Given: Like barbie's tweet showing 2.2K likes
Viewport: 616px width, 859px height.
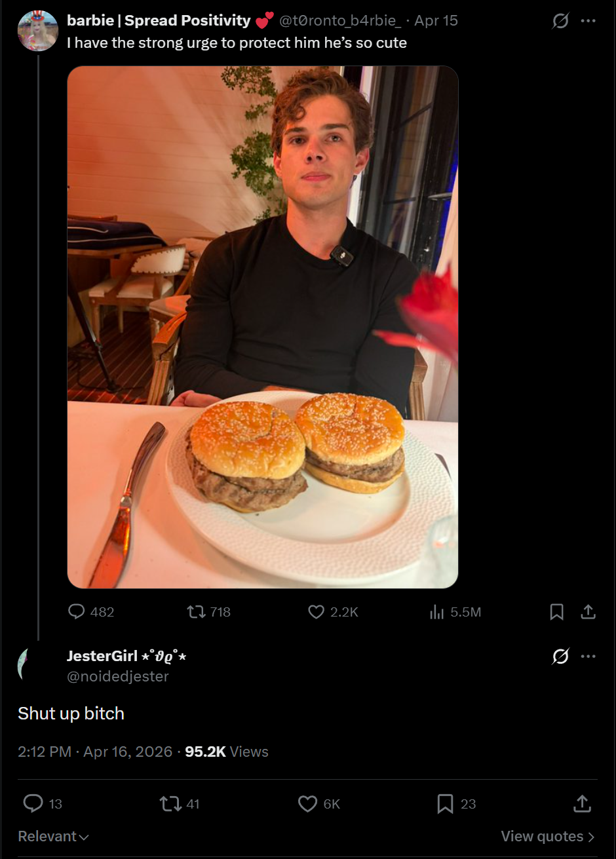Looking at the screenshot, I should (317, 612).
